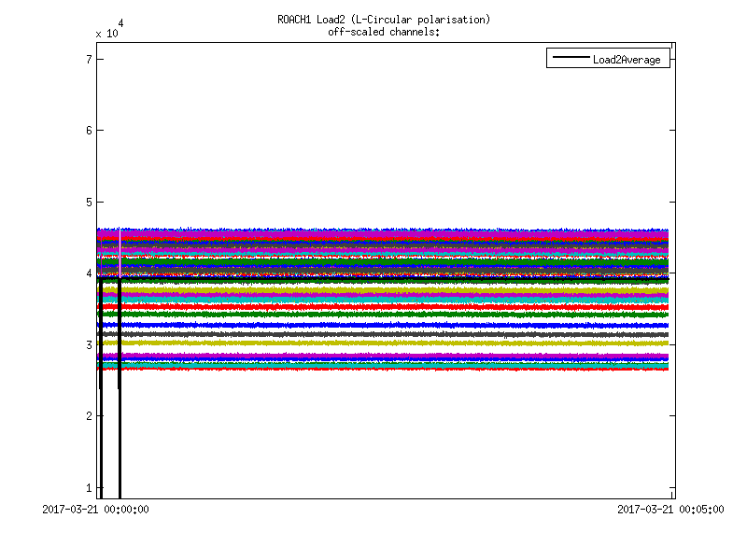
Task: Click the y-axis tick label 4
Action: click(88, 273)
